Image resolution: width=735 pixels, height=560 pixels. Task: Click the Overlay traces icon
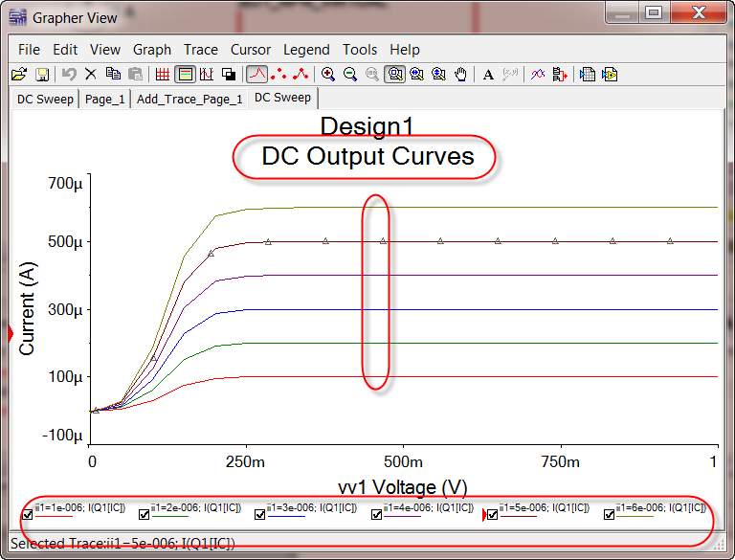(538, 74)
